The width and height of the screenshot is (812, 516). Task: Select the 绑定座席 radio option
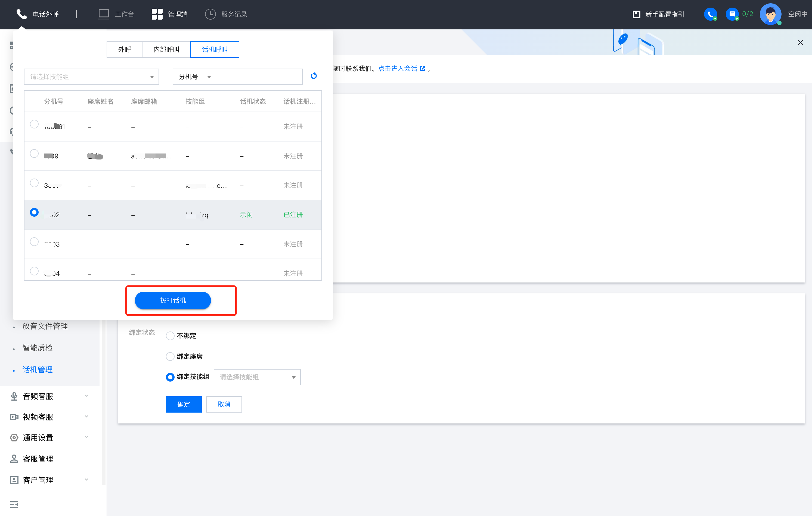pos(170,356)
